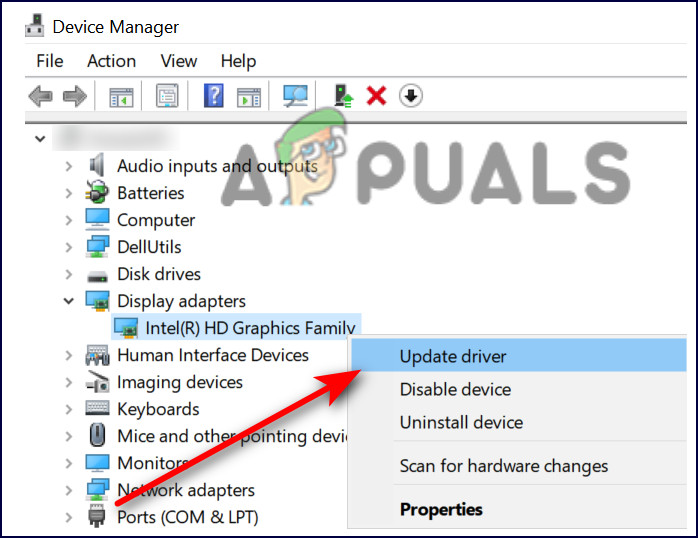Click the Show/Hide console tree icon

tap(121, 96)
